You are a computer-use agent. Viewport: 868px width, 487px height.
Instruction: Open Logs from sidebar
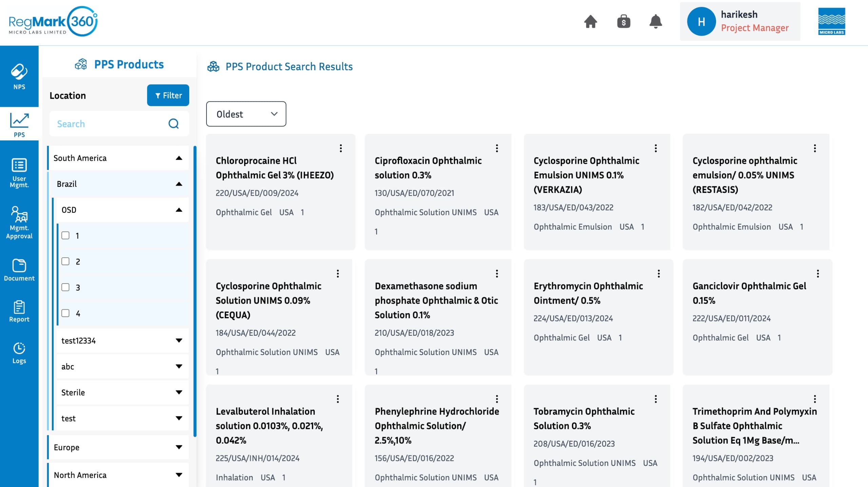point(19,353)
